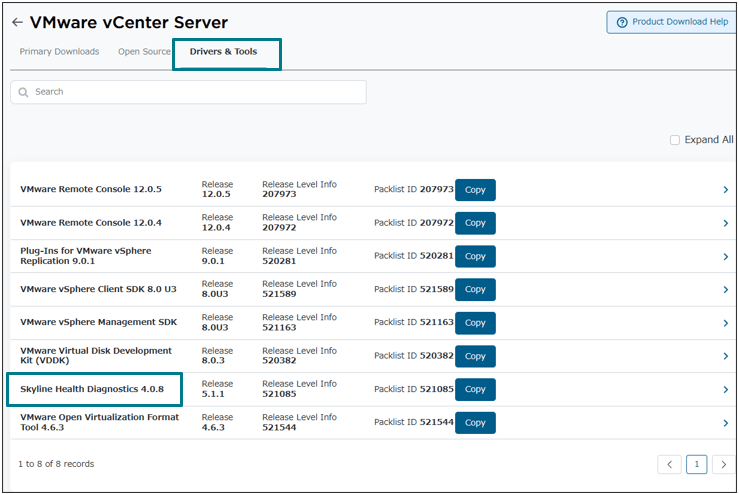Image resolution: width=739 pixels, height=494 pixels.
Task: Select page 1 in pagination
Action: point(696,464)
